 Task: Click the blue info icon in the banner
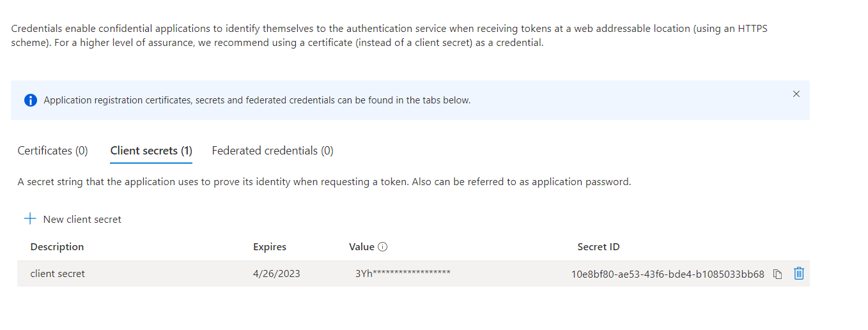30,100
